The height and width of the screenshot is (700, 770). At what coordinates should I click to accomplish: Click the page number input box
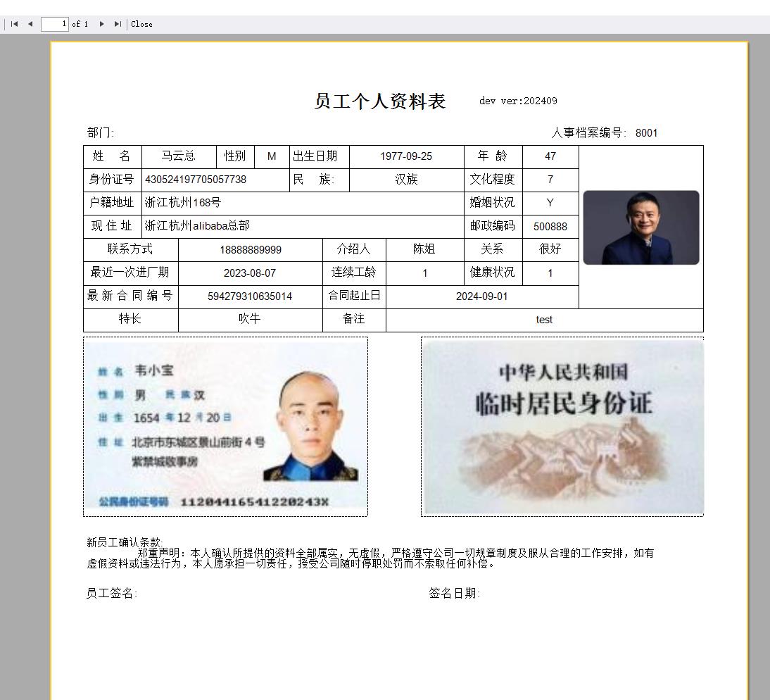point(54,23)
